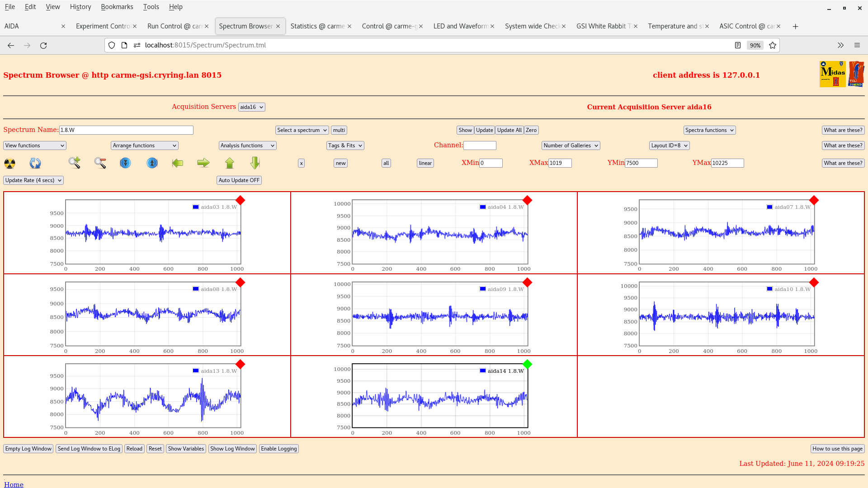Image resolution: width=868 pixels, height=488 pixels.
Task: Click the zoom in magnifier icon
Action: point(75,163)
